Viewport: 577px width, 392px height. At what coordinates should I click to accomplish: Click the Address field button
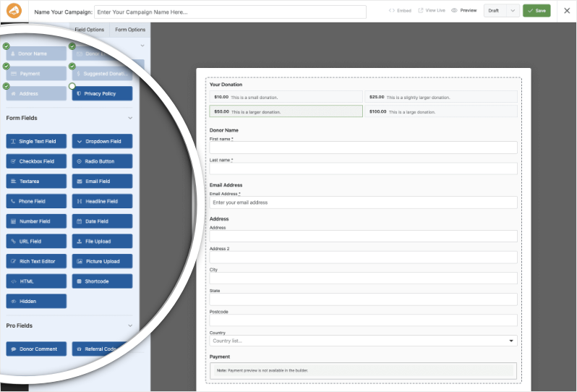click(x=36, y=93)
